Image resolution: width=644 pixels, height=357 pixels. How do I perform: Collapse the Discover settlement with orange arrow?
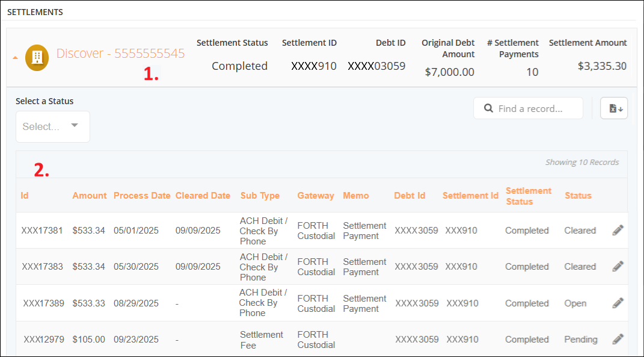click(x=15, y=58)
